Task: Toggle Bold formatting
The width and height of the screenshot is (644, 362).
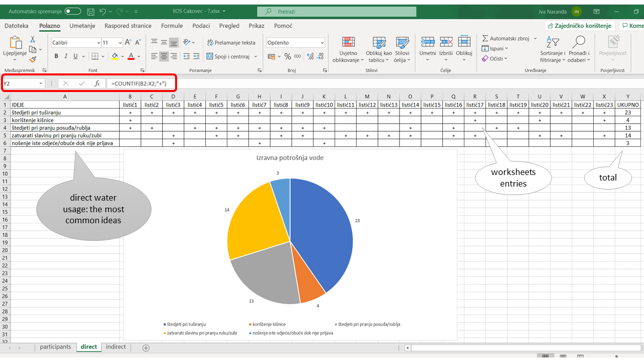Action: pyautogui.click(x=56, y=56)
